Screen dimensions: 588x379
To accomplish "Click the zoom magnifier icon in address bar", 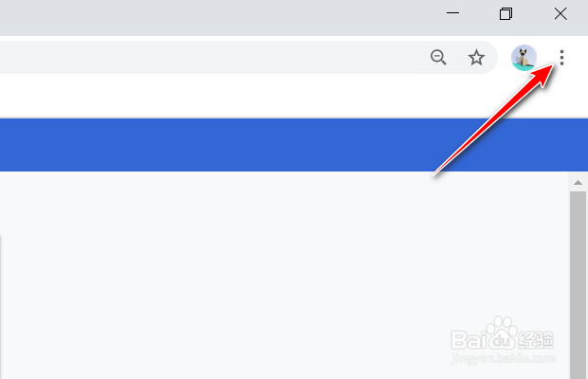I will point(438,58).
